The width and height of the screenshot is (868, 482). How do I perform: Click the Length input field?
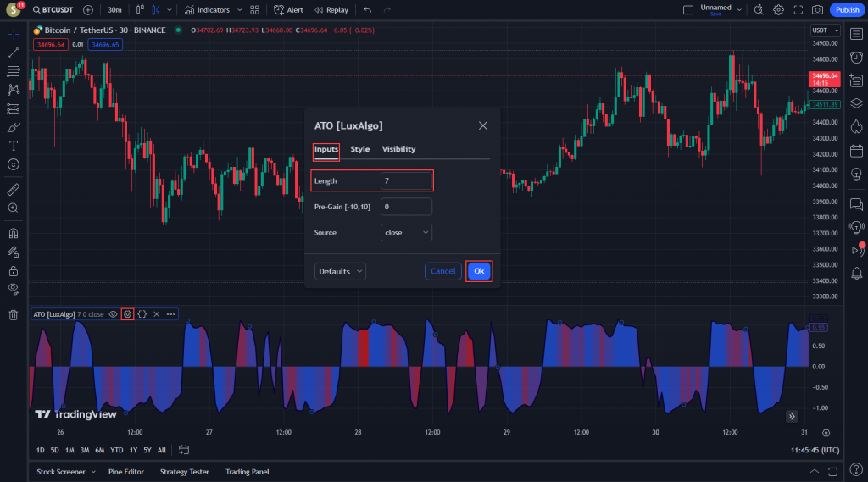click(406, 181)
